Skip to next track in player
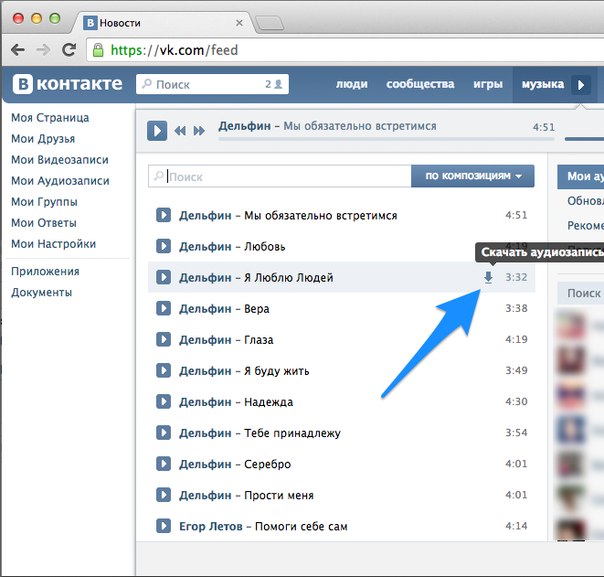Image resolution: width=604 pixels, height=577 pixels. (199, 131)
